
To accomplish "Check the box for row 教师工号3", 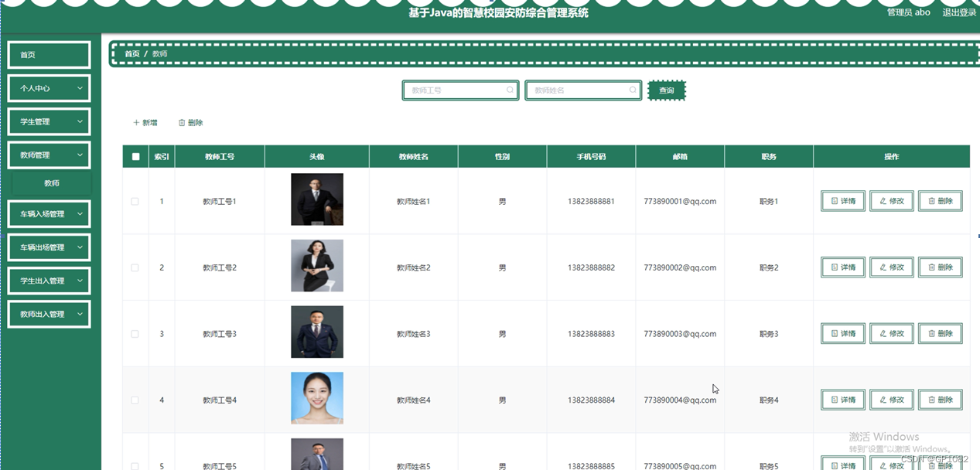I will (135, 334).
